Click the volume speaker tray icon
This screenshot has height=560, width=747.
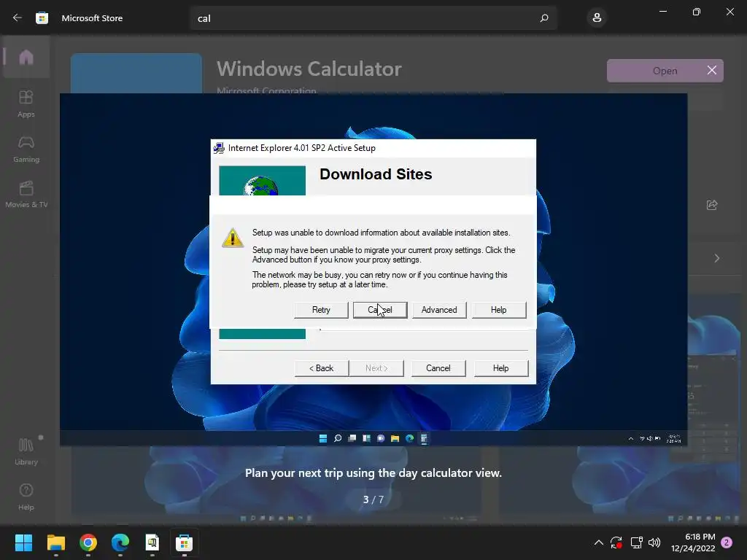(654, 542)
